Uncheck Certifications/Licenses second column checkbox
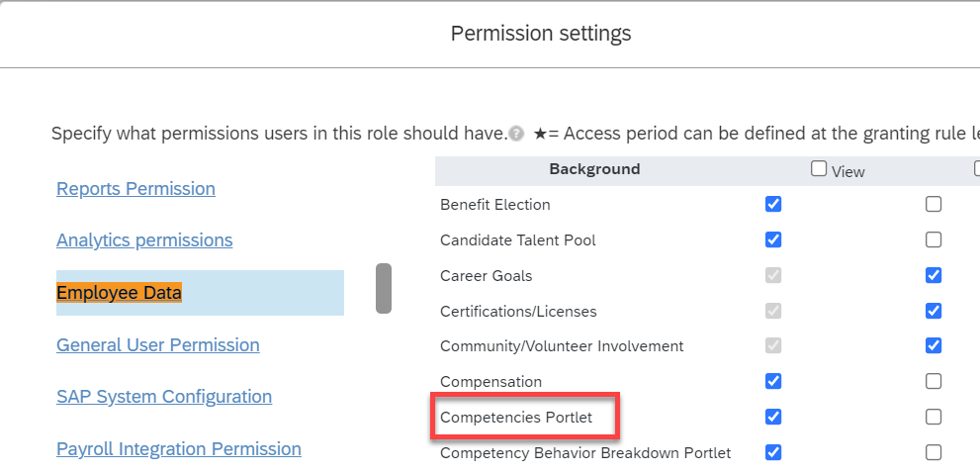This screenshot has width=980, height=474. (x=934, y=310)
